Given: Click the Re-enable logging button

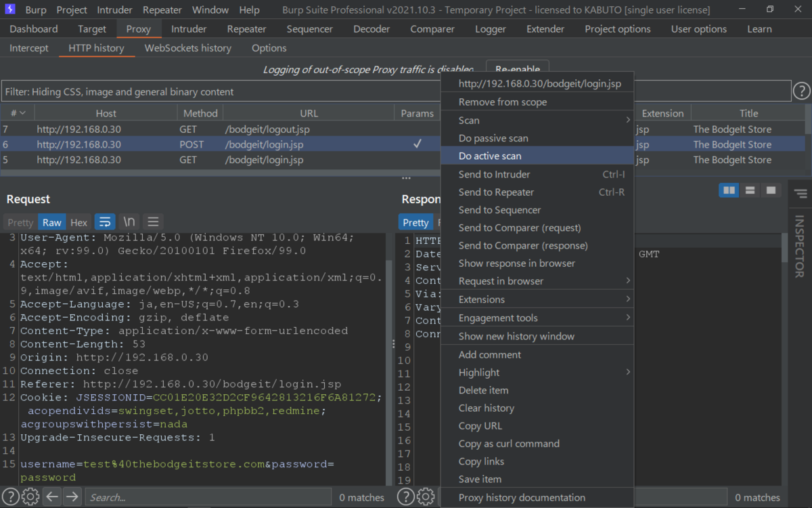Looking at the screenshot, I should click(518, 68).
